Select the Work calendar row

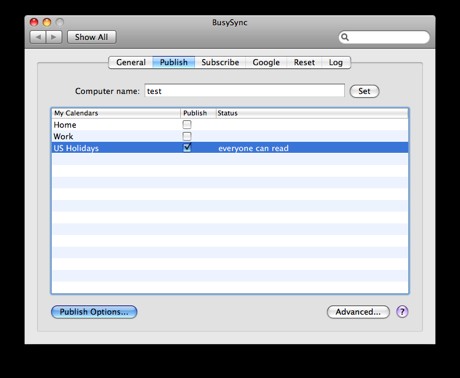[230, 136]
